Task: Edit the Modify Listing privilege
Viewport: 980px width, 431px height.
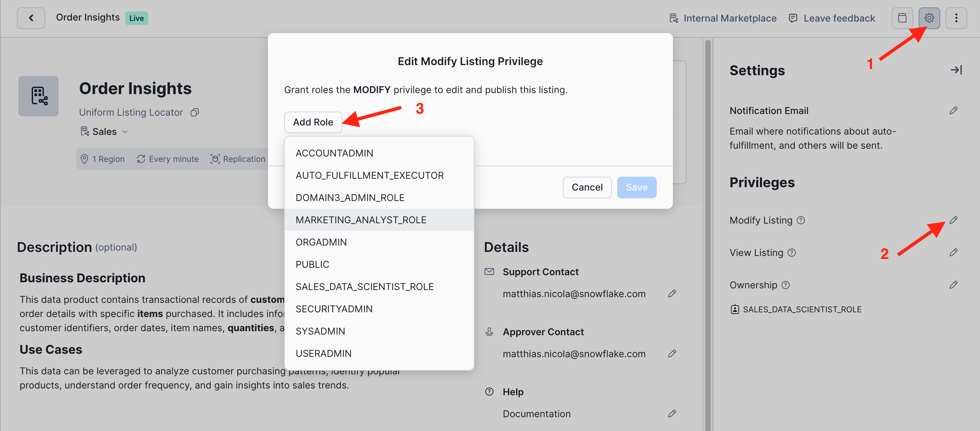Action: (953, 220)
